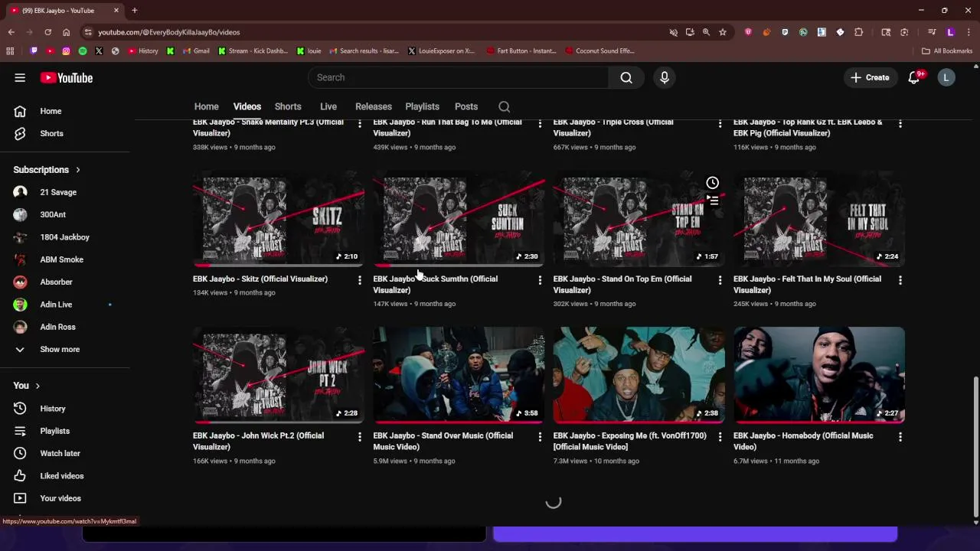Viewport: 980px width, 551px height.
Task: Open Triple Cross video title
Action: point(613,127)
